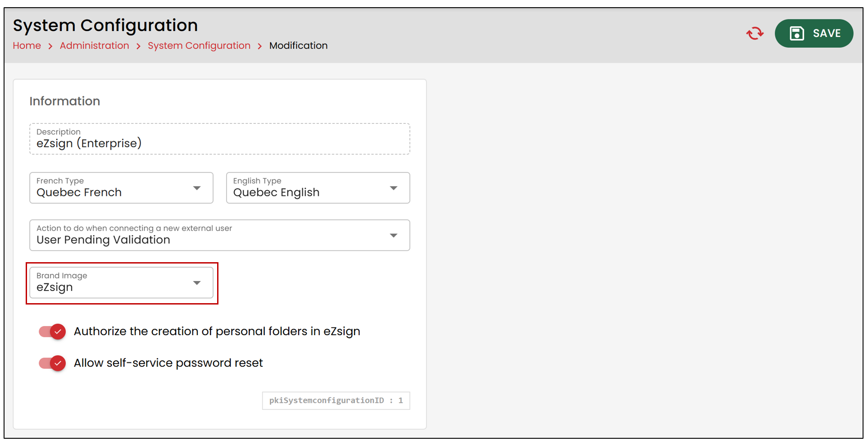868x441 pixels.
Task: Click the Description input field
Action: tap(220, 139)
